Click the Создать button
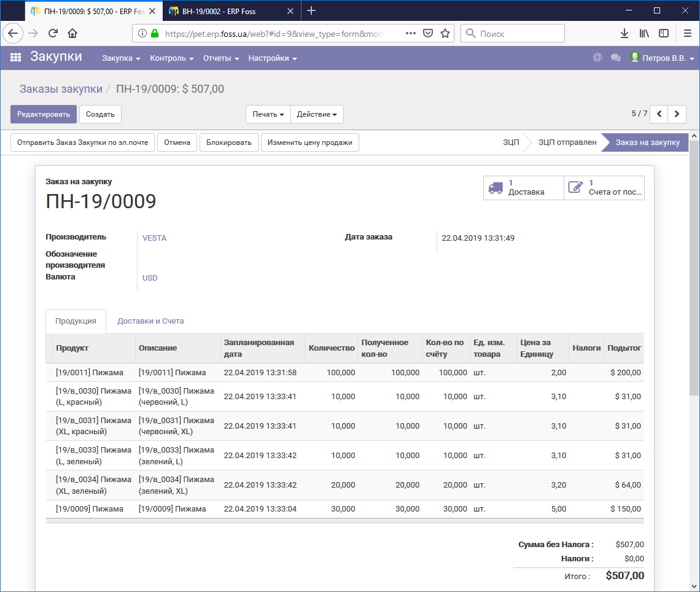 [x=100, y=114]
